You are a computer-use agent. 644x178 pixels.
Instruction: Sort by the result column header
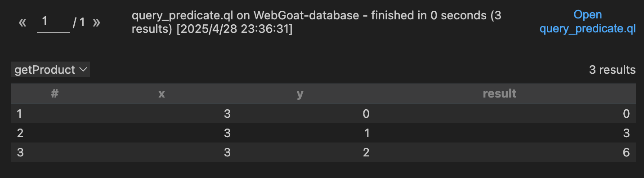tap(499, 93)
